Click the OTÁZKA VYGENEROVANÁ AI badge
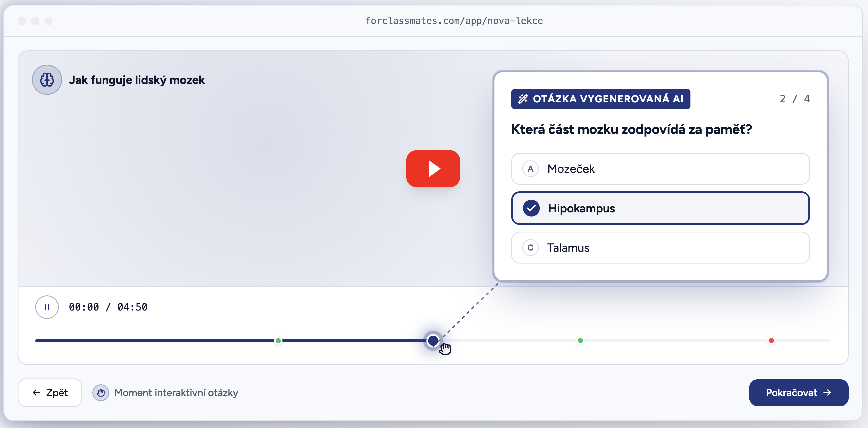Viewport: 868px width, 428px height. click(x=601, y=99)
